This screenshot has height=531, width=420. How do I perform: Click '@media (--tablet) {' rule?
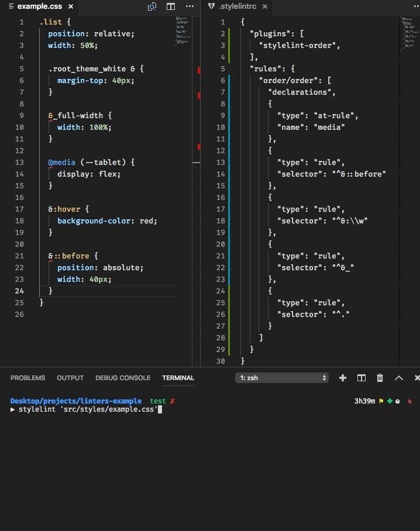[x=91, y=162]
